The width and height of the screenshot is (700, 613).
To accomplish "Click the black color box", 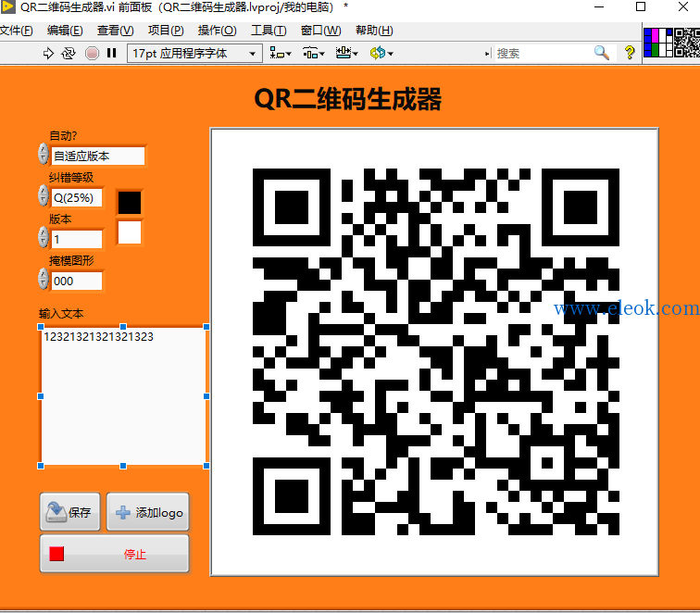I will point(130,203).
